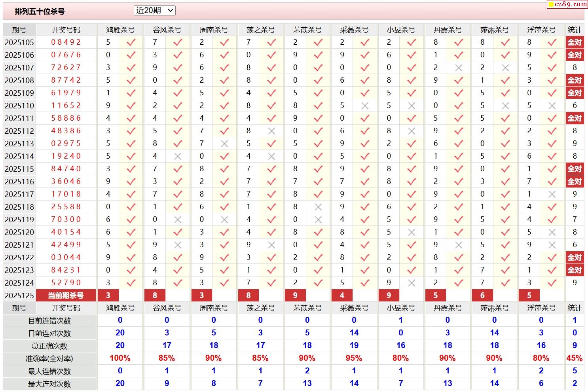588x392 pixels.
Task: Select current kill number 6 under 薤露杀号
Action: tap(482, 295)
